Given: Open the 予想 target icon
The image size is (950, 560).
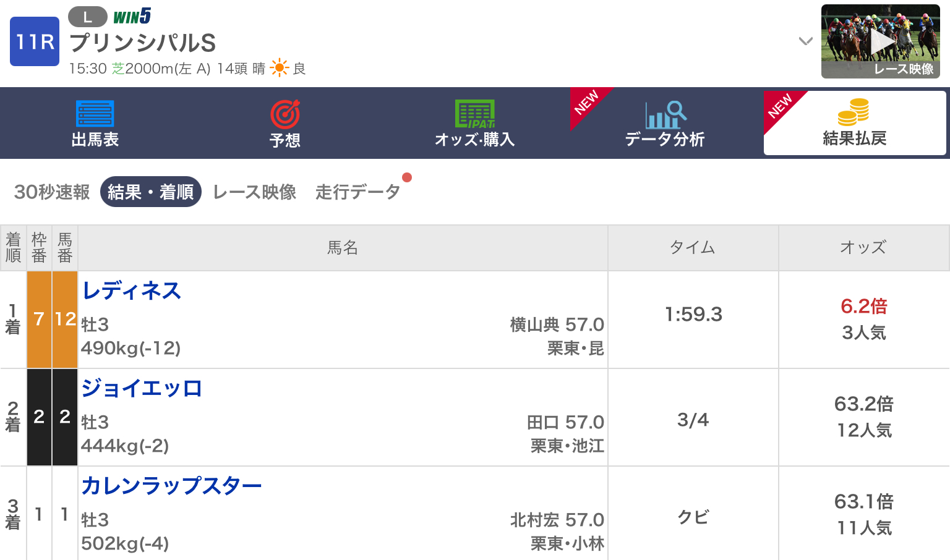Looking at the screenshot, I should tap(285, 115).
